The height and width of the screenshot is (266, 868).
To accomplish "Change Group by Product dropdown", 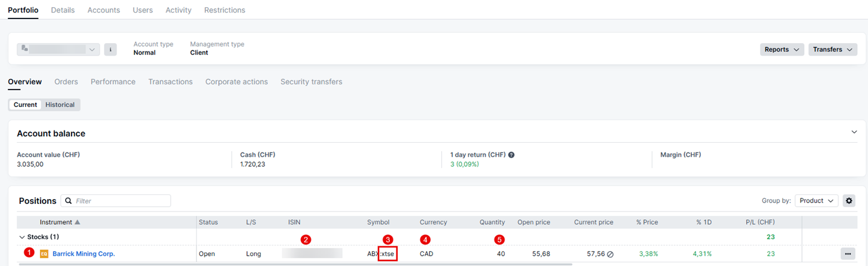I will click(816, 201).
